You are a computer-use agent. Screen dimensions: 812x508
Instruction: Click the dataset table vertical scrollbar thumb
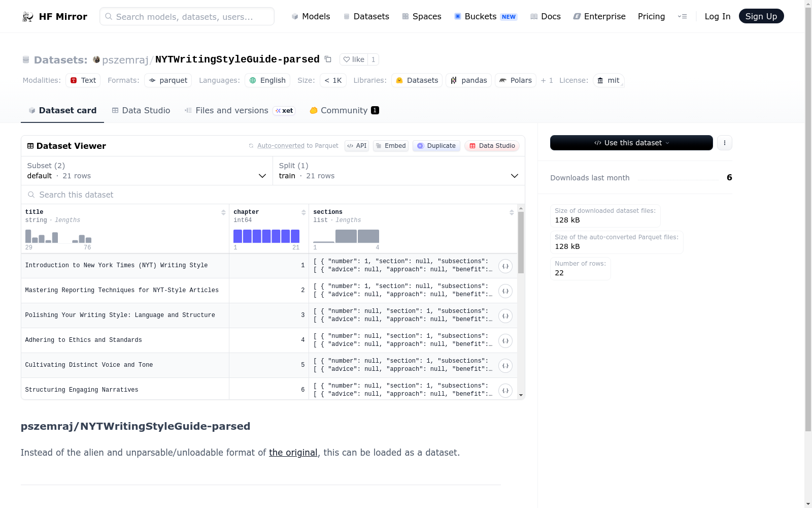point(521,242)
